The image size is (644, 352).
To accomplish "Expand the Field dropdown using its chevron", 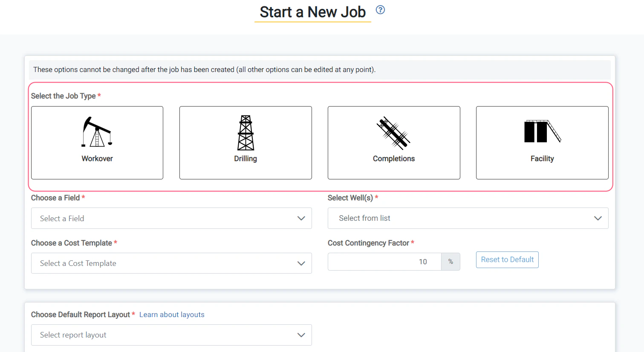I will 301,218.
